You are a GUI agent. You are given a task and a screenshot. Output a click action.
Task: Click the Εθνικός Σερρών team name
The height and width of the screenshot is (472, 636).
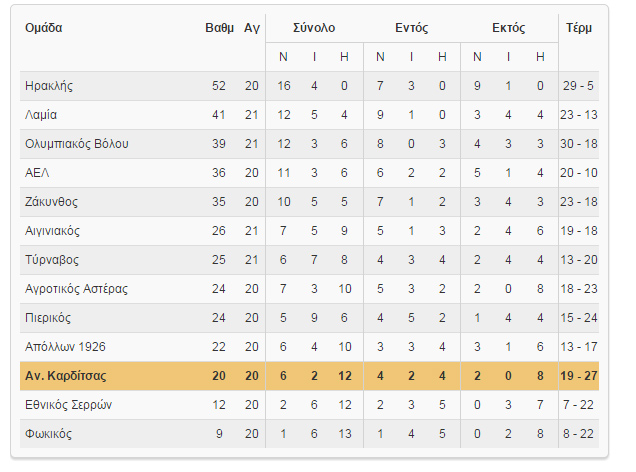coord(68,405)
